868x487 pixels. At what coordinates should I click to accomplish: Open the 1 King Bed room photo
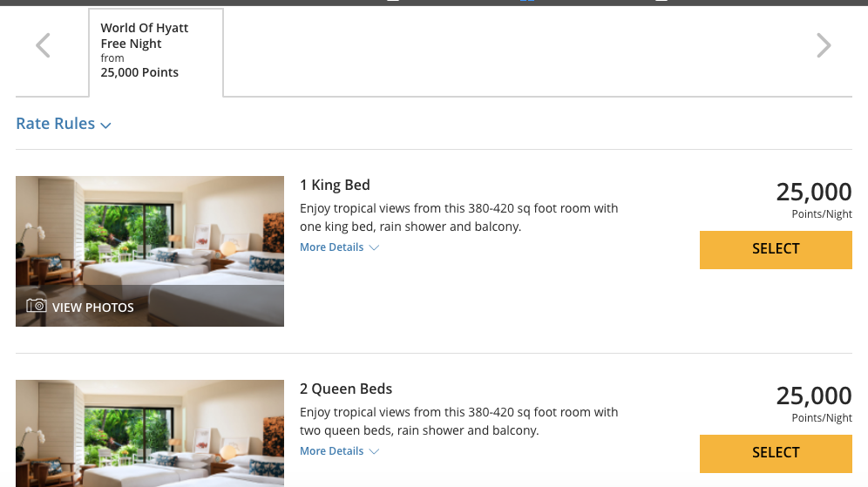click(x=150, y=251)
